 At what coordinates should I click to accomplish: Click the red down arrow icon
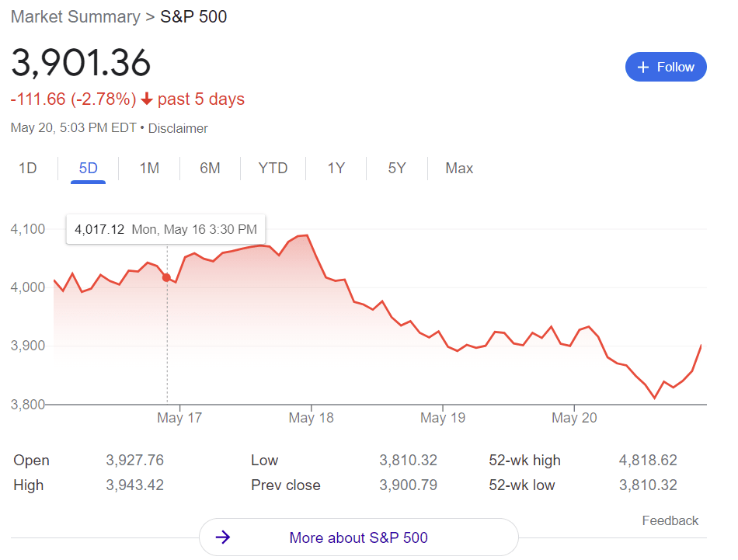(147, 99)
